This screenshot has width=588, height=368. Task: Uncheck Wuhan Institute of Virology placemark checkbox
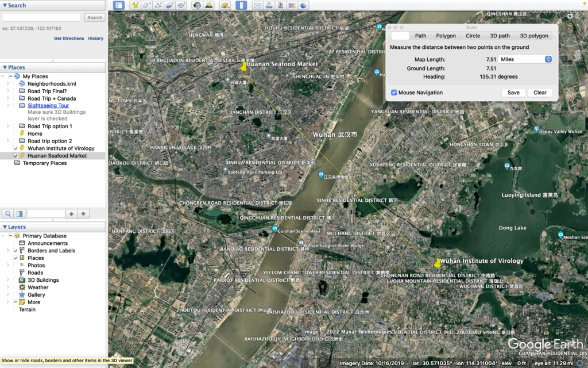[x=16, y=148]
